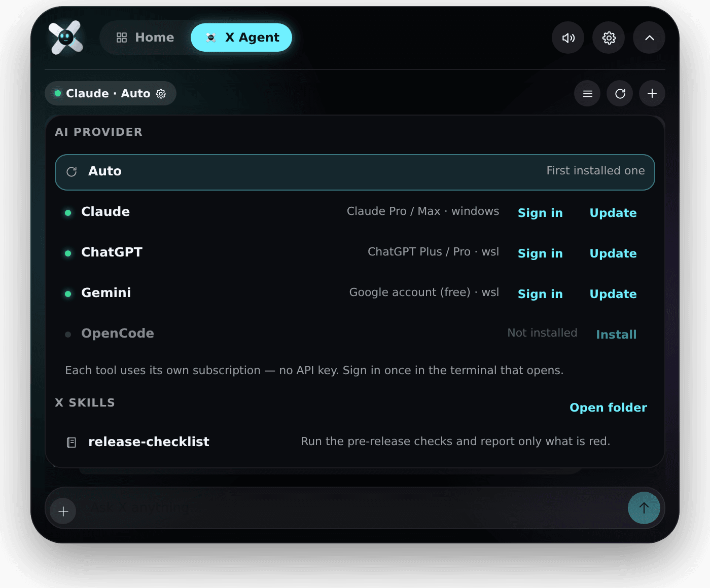Click the Auto row refresh icon

(72, 172)
